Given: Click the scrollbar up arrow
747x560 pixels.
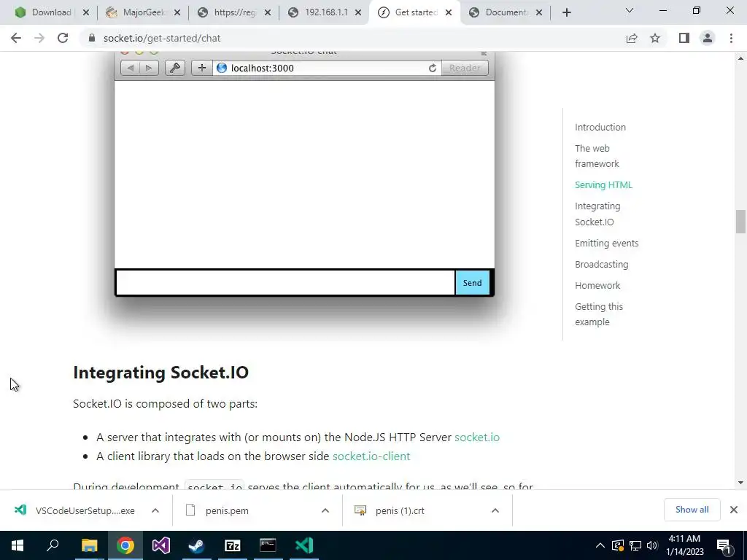Looking at the screenshot, I should [740, 58].
